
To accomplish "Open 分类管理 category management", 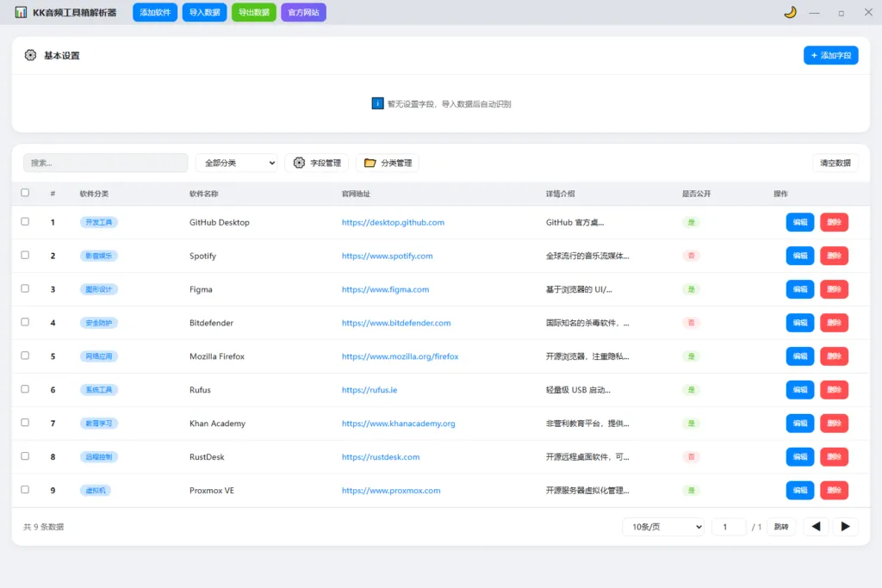I will click(x=388, y=163).
